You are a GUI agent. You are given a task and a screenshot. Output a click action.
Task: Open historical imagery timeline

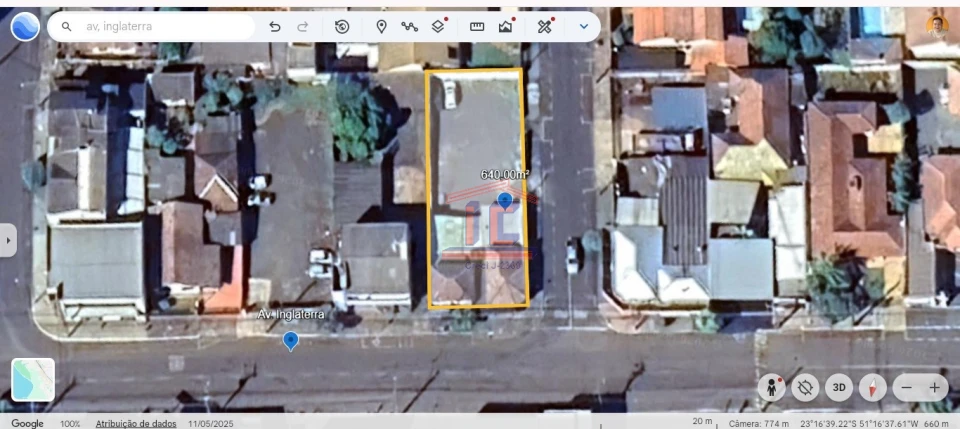click(342, 27)
